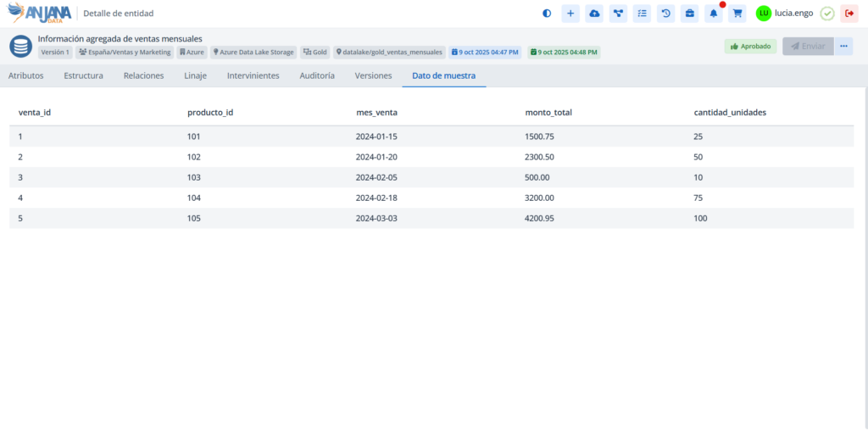Click the green check status circle
The image size is (868, 446).
827,14
